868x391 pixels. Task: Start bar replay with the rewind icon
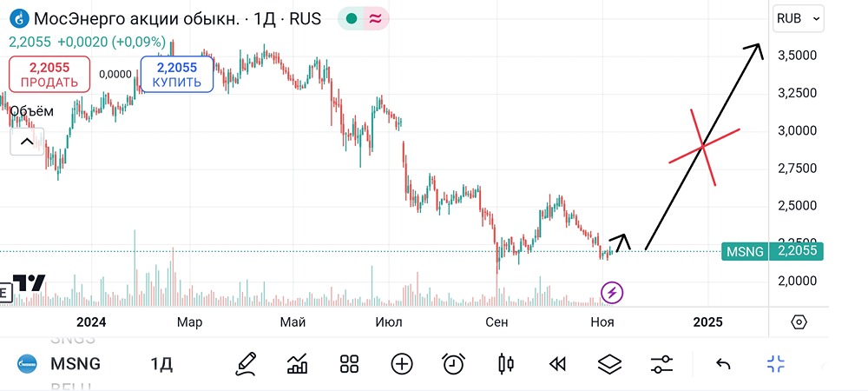[x=558, y=364]
